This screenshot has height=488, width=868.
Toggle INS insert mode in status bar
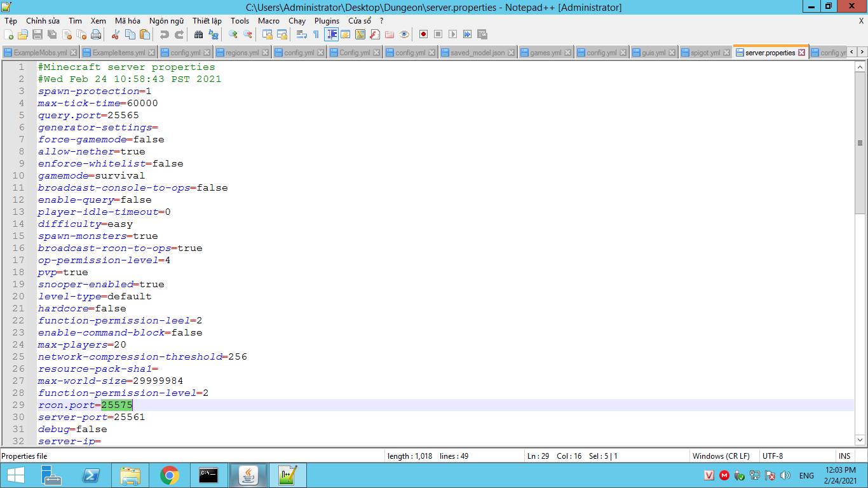click(x=844, y=456)
